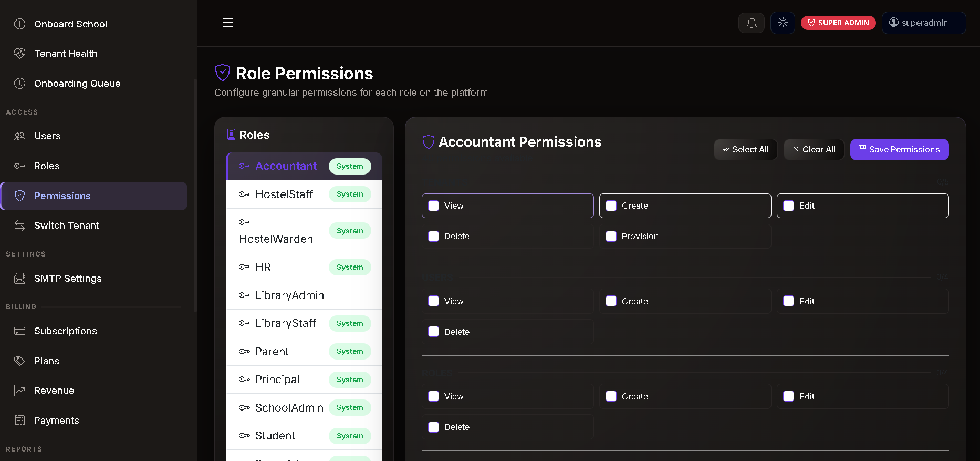
Task: Select the SchoolAdmin role
Action: point(304,408)
